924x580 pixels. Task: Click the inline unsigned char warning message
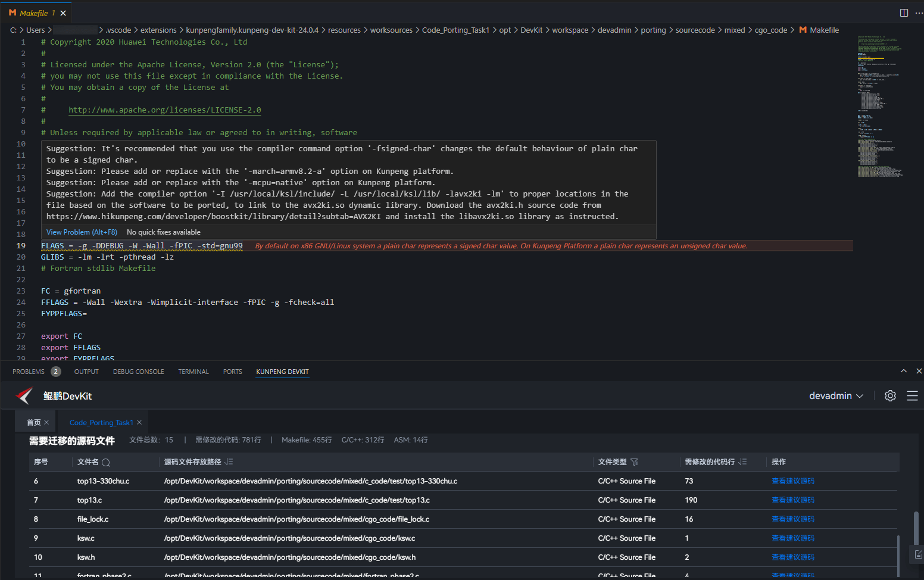pyautogui.click(x=501, y=245)
